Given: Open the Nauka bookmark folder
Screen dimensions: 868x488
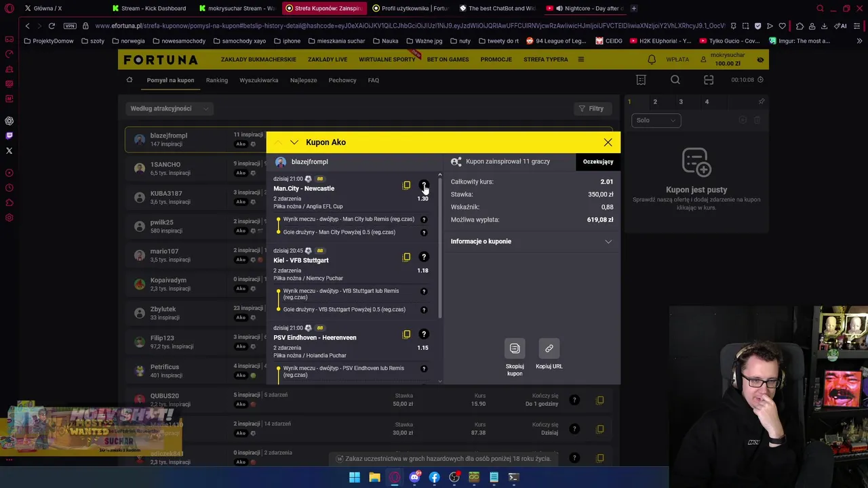Looking at the screenshot, I should tap(385, 41).
